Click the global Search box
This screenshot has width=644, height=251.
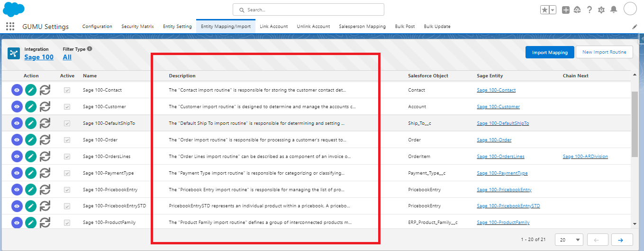click(x=308, y=9)
